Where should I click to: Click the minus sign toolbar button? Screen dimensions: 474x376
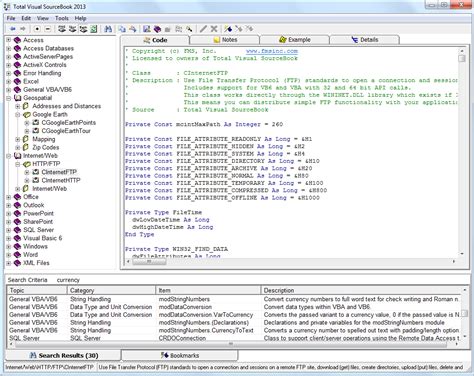point(48,29)
